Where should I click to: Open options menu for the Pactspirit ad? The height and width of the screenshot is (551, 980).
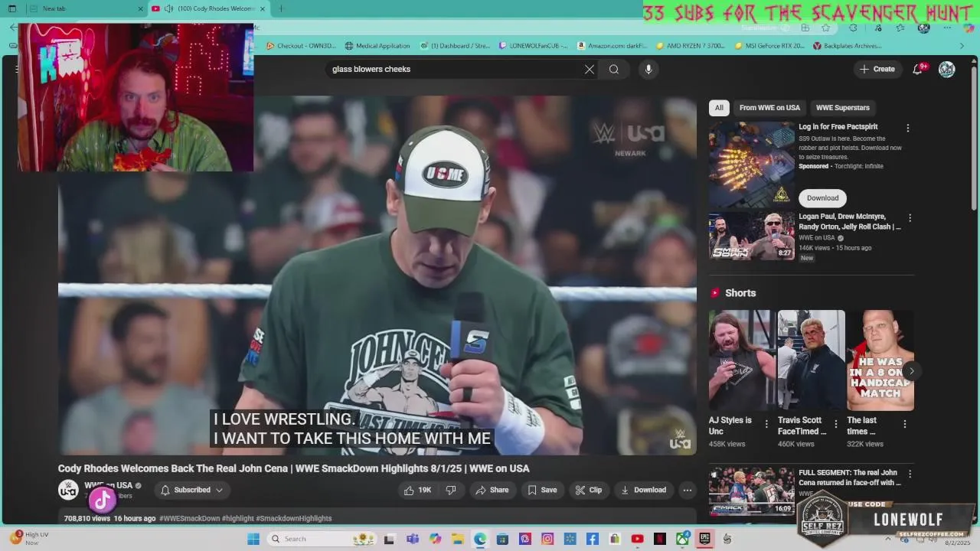[908, 128]
